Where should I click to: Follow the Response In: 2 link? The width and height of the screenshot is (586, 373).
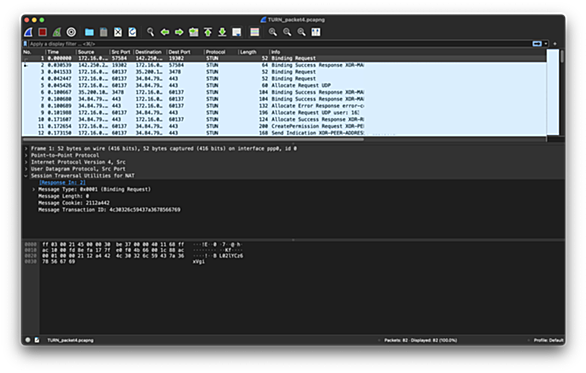coord(62,183)
